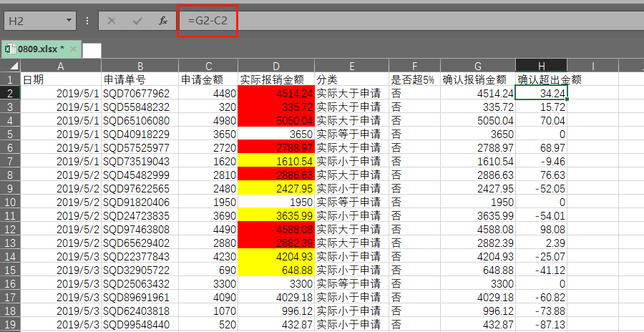Open the Insert Function fx dialog
Screen dimensions: 644x332
163,21
